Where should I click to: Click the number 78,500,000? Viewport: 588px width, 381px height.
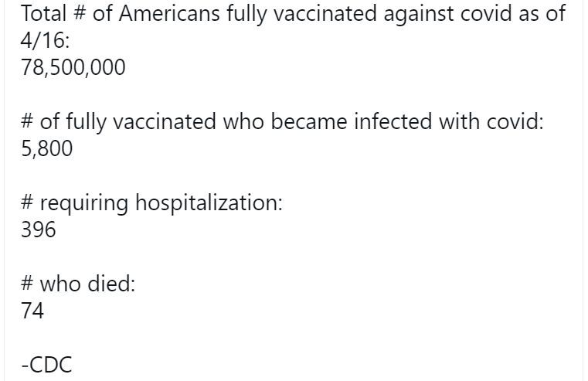pyautogui.click(x=73, y=68)
